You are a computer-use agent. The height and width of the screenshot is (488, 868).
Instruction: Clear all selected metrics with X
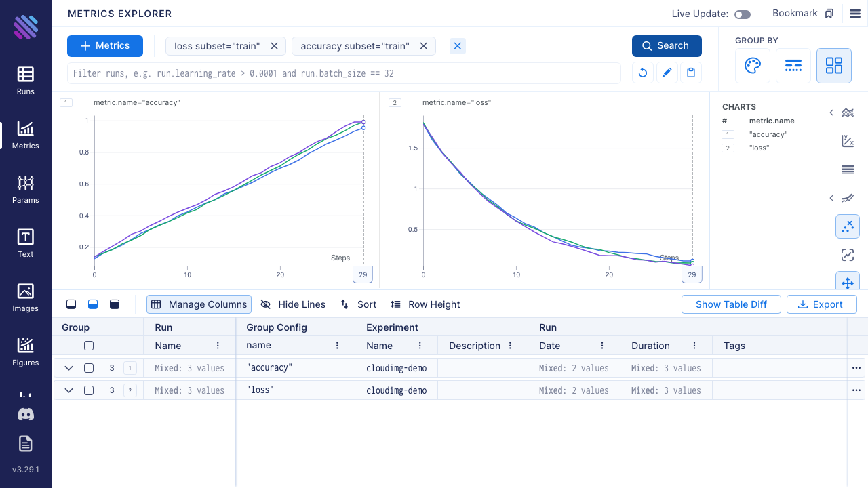tap(458, 46)
